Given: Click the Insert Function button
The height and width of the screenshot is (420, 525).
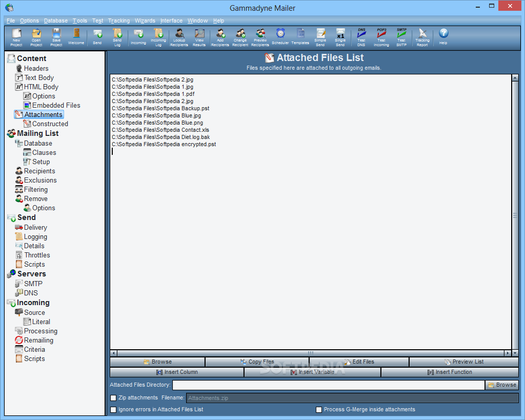Looking at the screenshot, I should coord(450,372).
